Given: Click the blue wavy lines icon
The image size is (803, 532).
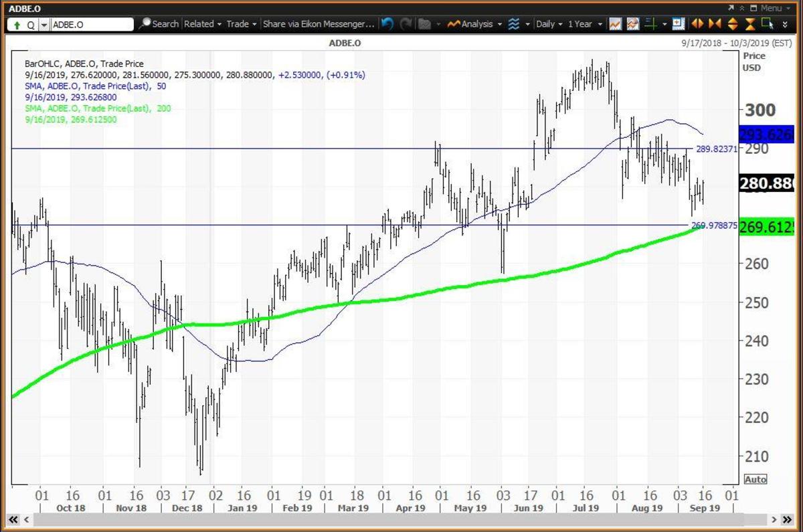Looking at the screenshot, I should point(514,24).
